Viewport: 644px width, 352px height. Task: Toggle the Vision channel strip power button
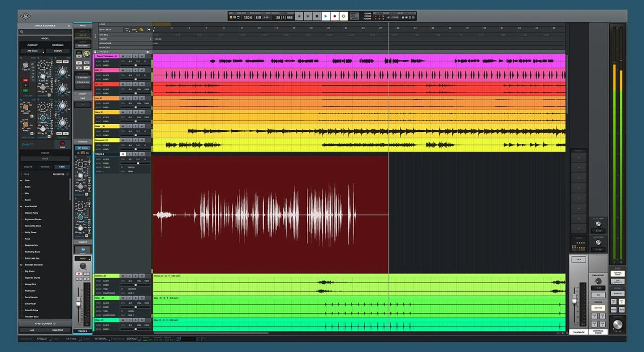[x=62, y=143]
